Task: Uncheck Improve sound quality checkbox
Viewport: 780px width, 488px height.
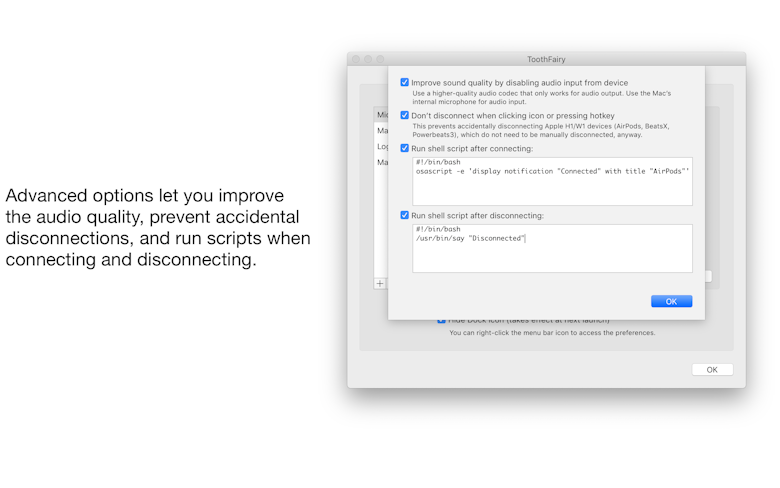Action: [x=404, y=82]
